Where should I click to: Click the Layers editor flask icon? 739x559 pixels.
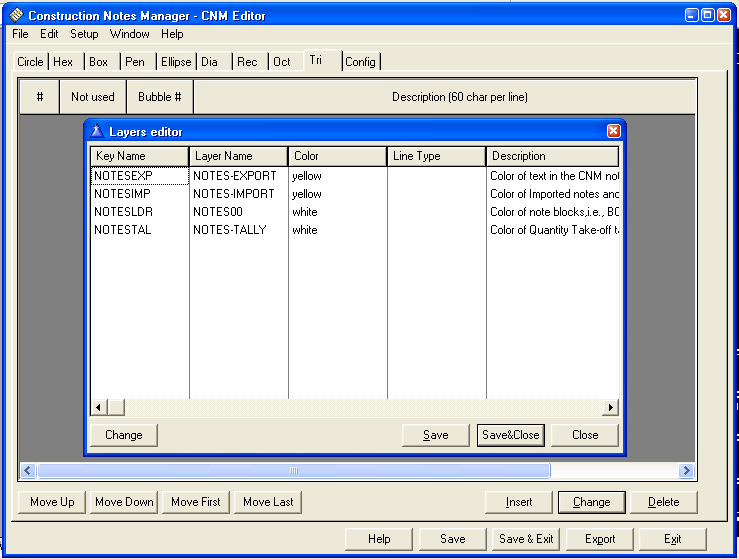[97, 132]
